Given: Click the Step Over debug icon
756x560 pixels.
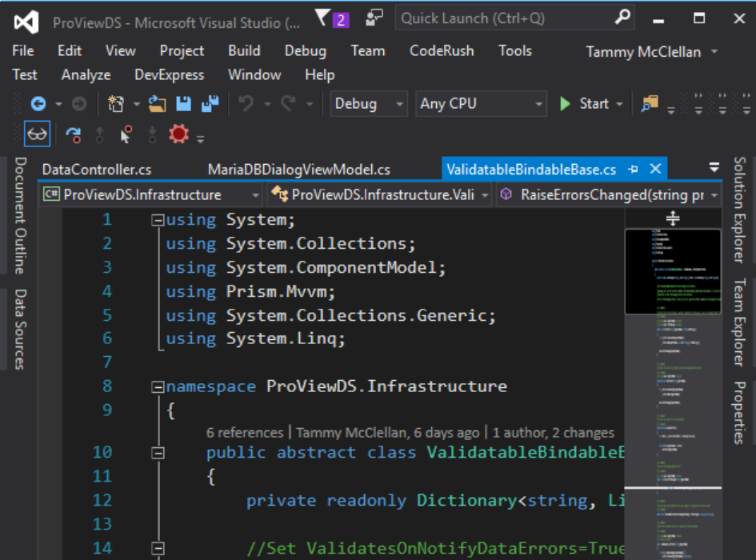Looking at the screenshot, I should click(74, 135).
